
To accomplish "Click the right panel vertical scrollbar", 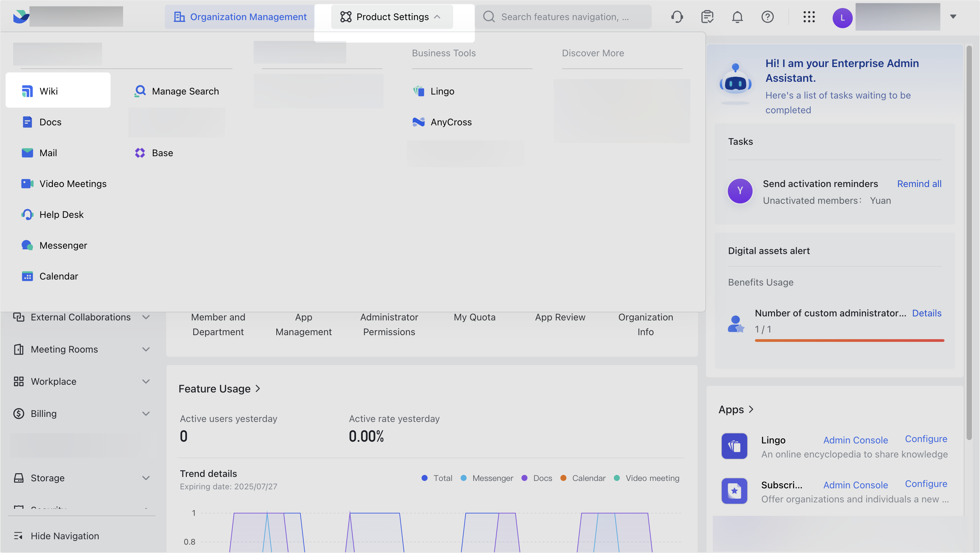I will [x=969, y=244].
